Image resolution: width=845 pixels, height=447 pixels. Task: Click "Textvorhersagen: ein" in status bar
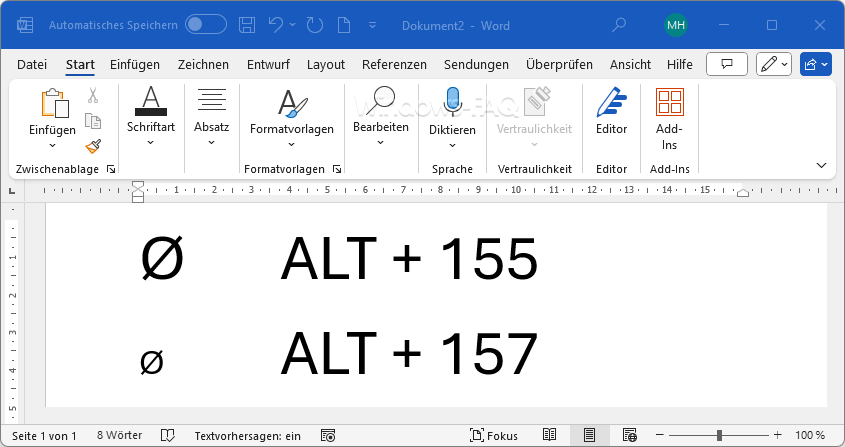pos(247,436)
